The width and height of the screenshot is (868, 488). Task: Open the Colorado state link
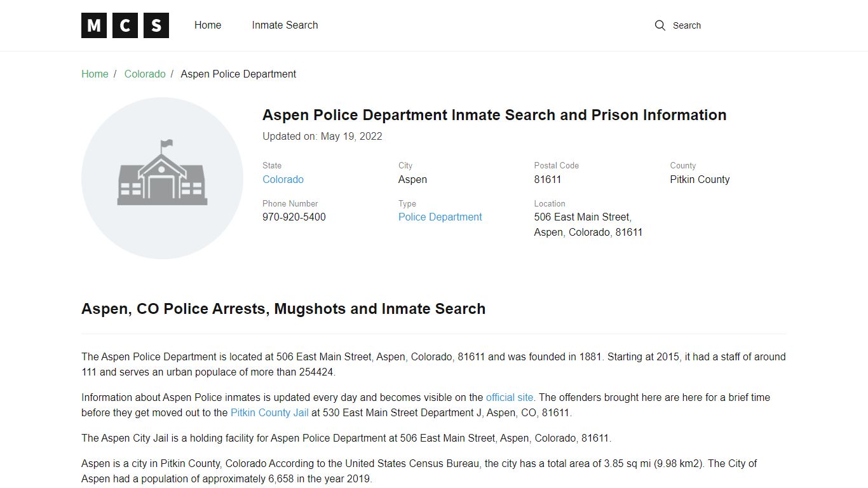point(283,179)
